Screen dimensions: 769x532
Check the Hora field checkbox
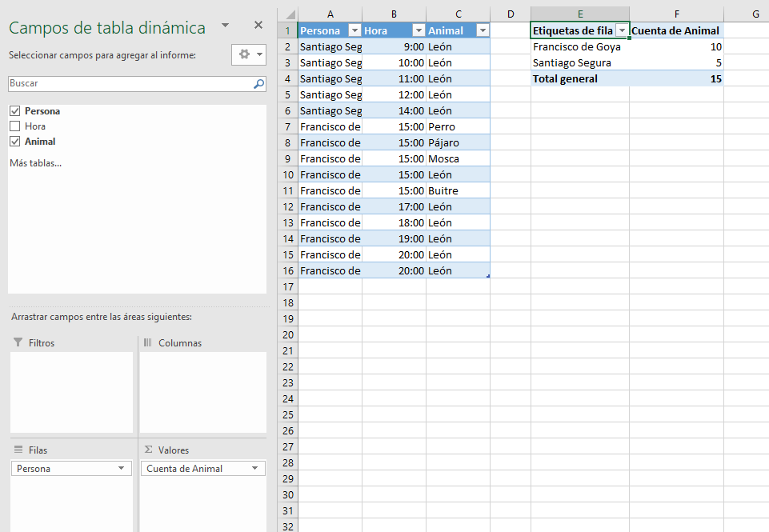click(x=15, y=126)
